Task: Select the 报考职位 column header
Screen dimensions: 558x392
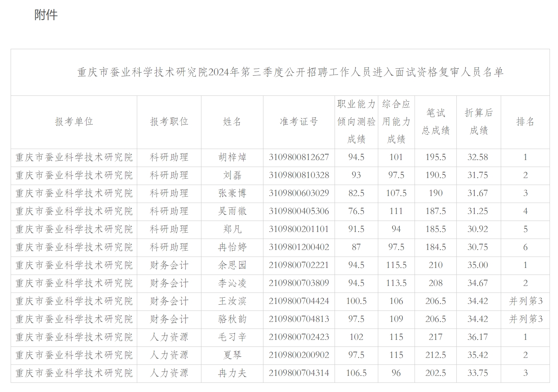Action: (x=169, y=122)
